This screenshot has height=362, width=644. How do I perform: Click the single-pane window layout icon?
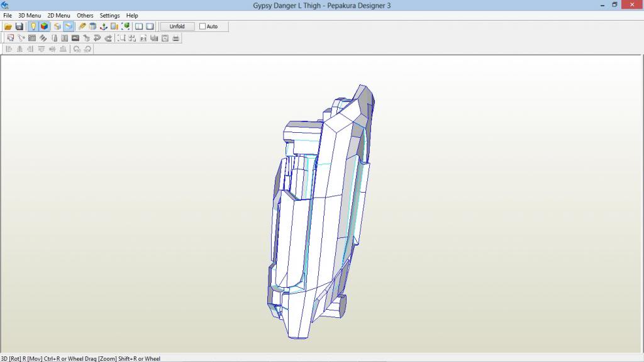pyautogui.click(x=150, y=26)
